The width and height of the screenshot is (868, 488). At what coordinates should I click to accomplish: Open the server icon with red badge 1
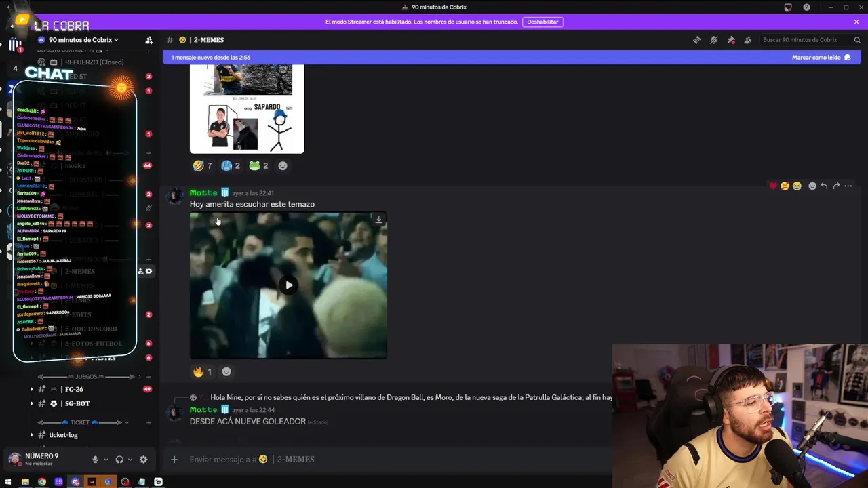[14, 45]
